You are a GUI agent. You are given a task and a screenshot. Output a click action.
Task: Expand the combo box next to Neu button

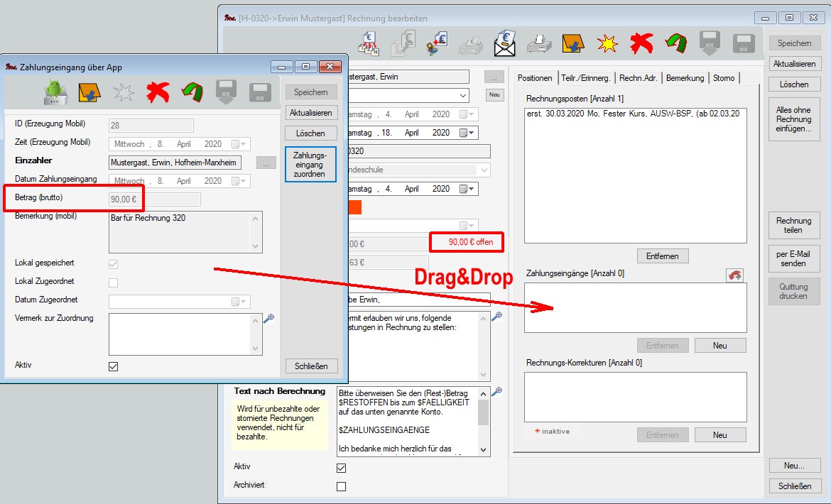coord(463,95)
